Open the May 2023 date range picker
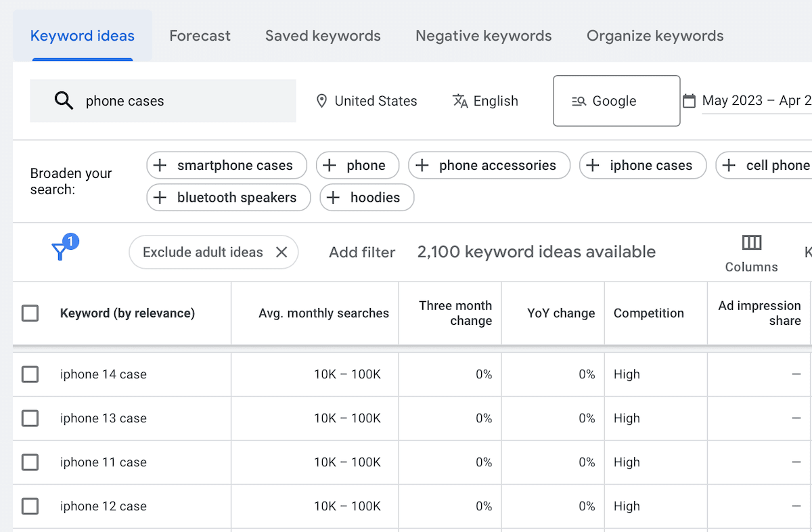The width and height of the screenshot is (812, 532). (757, 101)
